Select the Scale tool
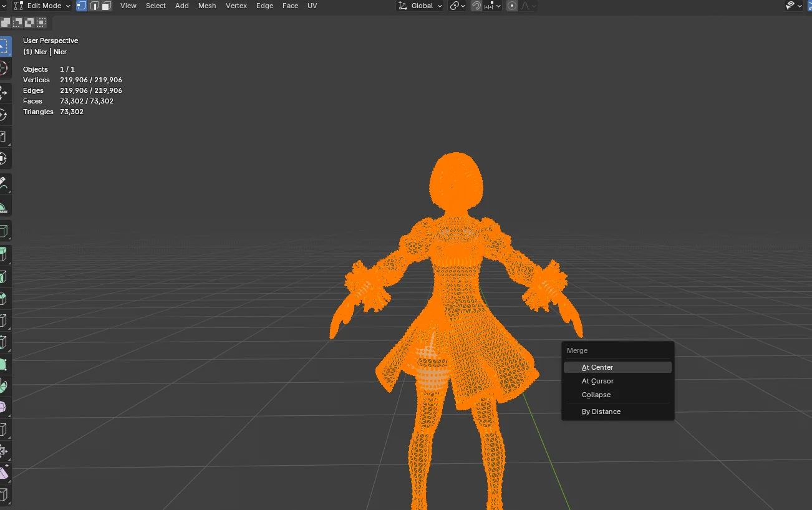This screenshot has height=510, width=812. (4, 137)
